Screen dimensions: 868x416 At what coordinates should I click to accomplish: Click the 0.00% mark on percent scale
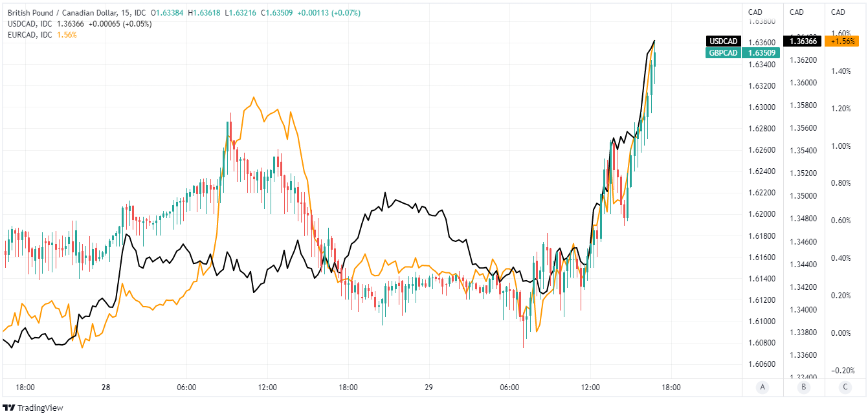pos(841,333)
